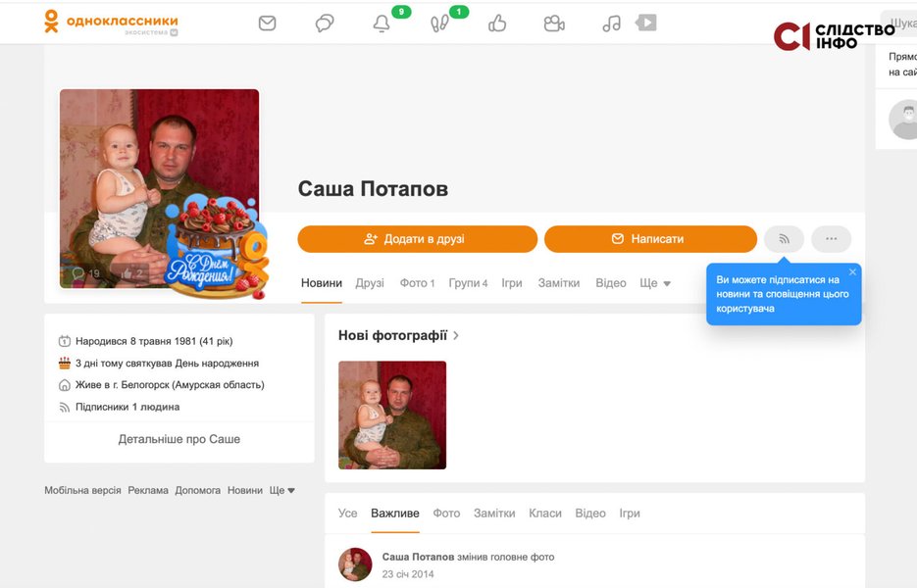This screenshot has width=917, height=588.
Task: Open the photo thumbnail under new photos
Action: point(392,415)
